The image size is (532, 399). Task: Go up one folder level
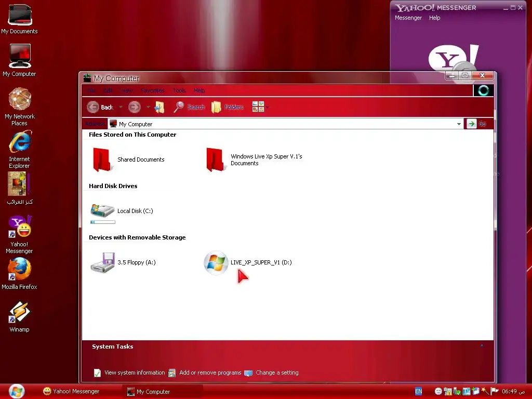click(x=159, y=107)
